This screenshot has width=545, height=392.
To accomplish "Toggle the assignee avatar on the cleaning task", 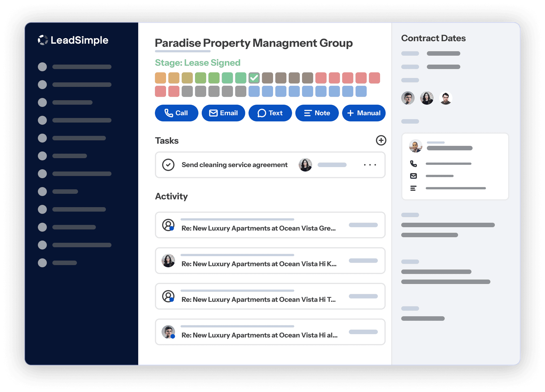I will pyautogui.click(x=305, y=165).
